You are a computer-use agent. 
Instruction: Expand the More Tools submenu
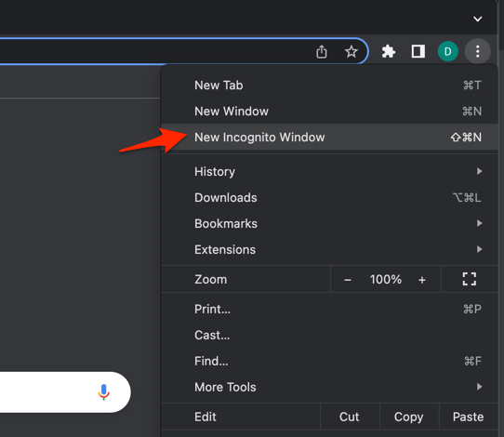pyautogui.click(x=329, y=387)
